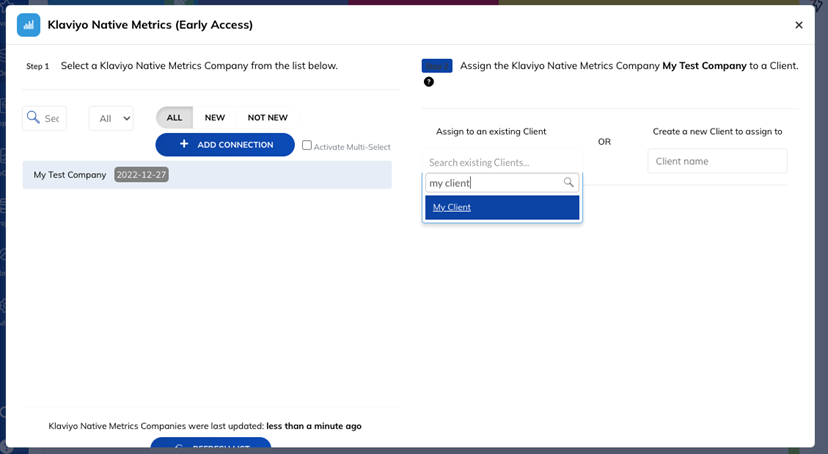Click the Step 2 highlighted badge
Screen dimensions: 828x454
437,65
